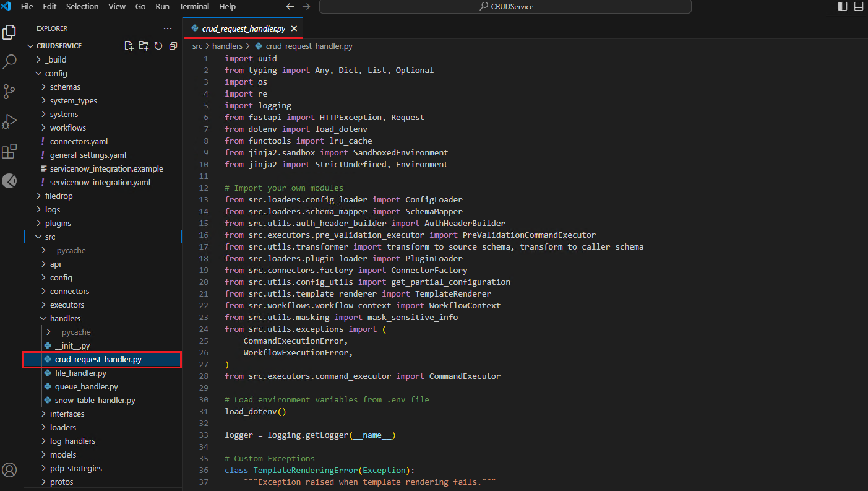Open snow_table_handler.py file
Image resolution: width=868 pixels, height=491 pixels.
coord(103,400)
